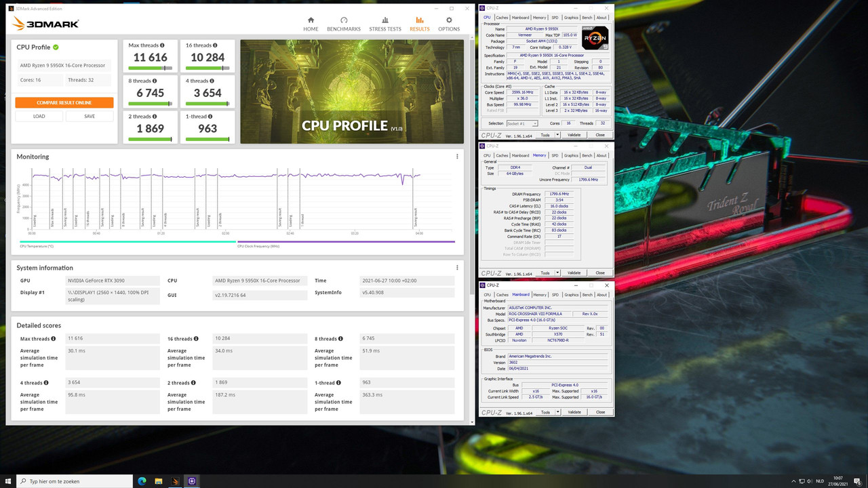The width and height of the screenshot is (868, 488).
Task: Expand Tools dropdown arrow in CPU-Z memory window
Action: tap(556, 273)
